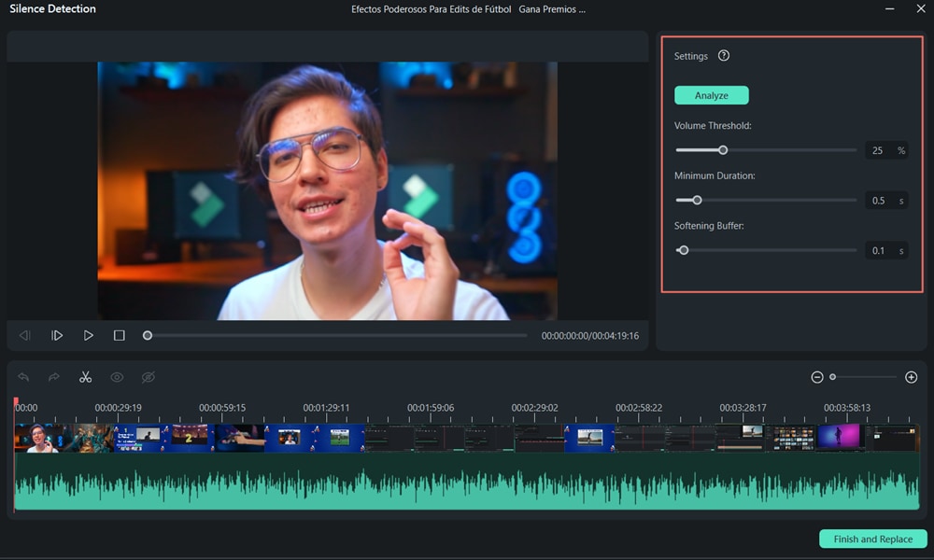Zoom out timeline with minus icon
Image resolution: width=934 pixels, height=560 pixels.
coord(817,377)
